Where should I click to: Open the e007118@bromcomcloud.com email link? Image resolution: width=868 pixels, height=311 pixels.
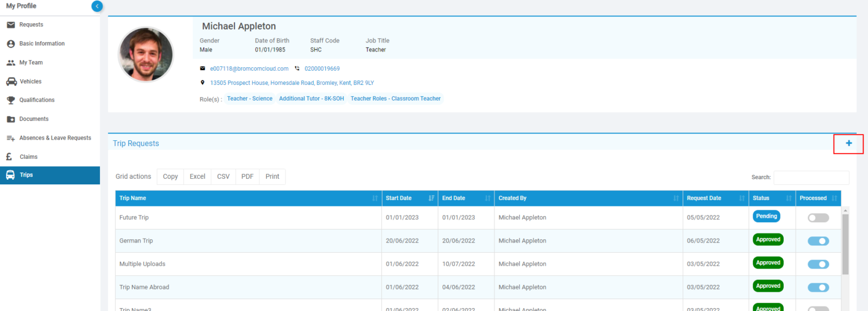[x=249, y=68]
